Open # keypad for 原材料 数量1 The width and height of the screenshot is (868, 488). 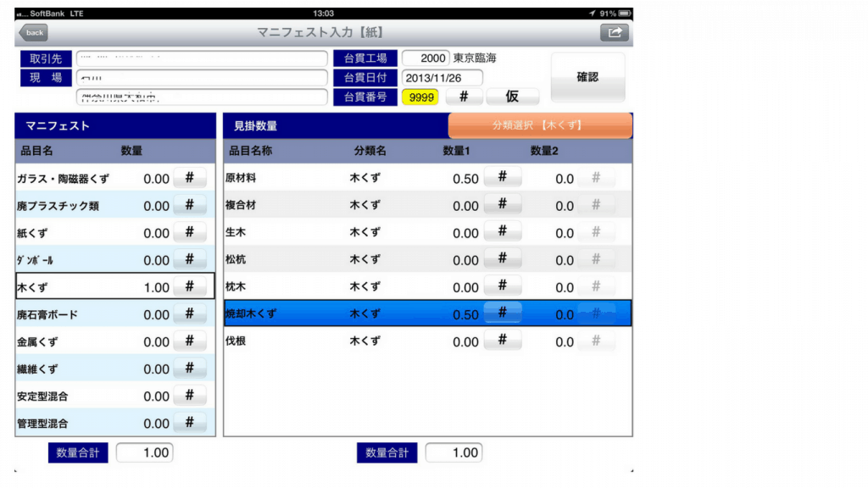pos(502,178)
